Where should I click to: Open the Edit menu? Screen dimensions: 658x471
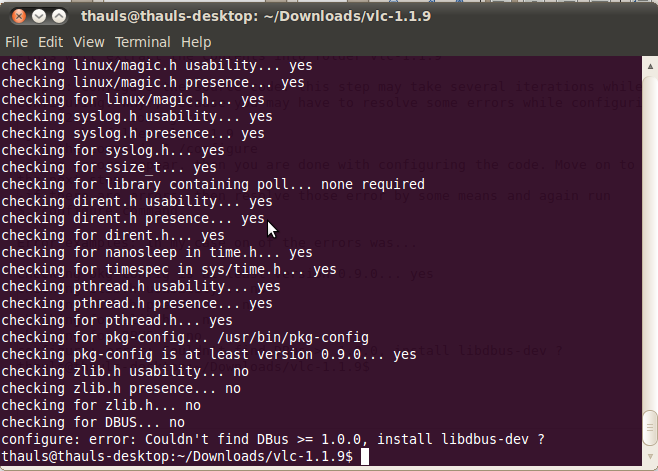pyautogui.click(x=50, y=42)
